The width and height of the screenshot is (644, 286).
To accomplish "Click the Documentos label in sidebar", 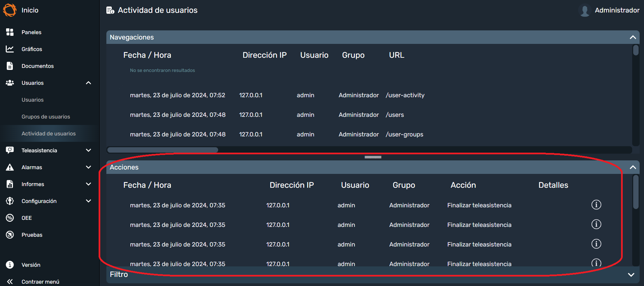I will click(x=37, y=66).
